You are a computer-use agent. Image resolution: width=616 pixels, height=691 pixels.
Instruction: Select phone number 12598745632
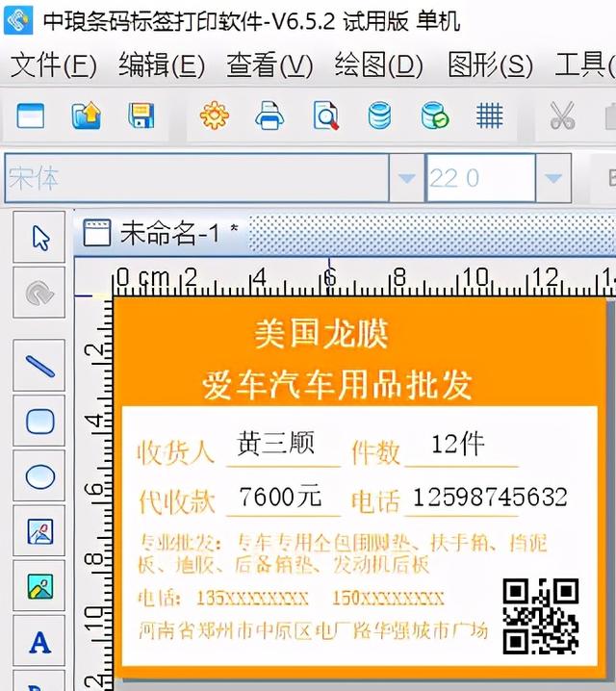click(x=490, y=498)
